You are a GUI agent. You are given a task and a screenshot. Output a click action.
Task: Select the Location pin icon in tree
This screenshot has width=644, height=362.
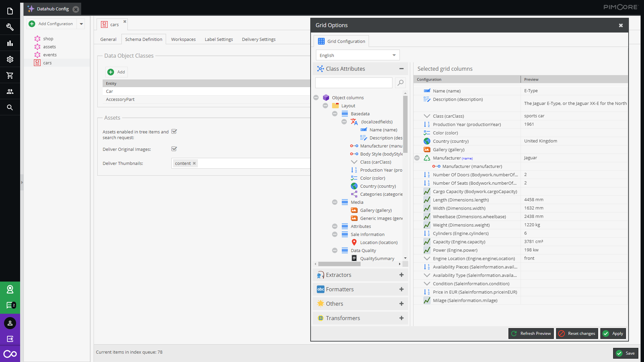pyautogui.click(x=354, y=242)
